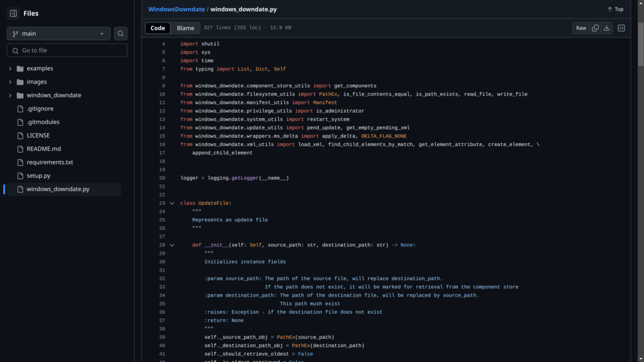This screenshot has width=644, height=362.
Task: Click the .gitignore file icon
Action: click(20, 109)
